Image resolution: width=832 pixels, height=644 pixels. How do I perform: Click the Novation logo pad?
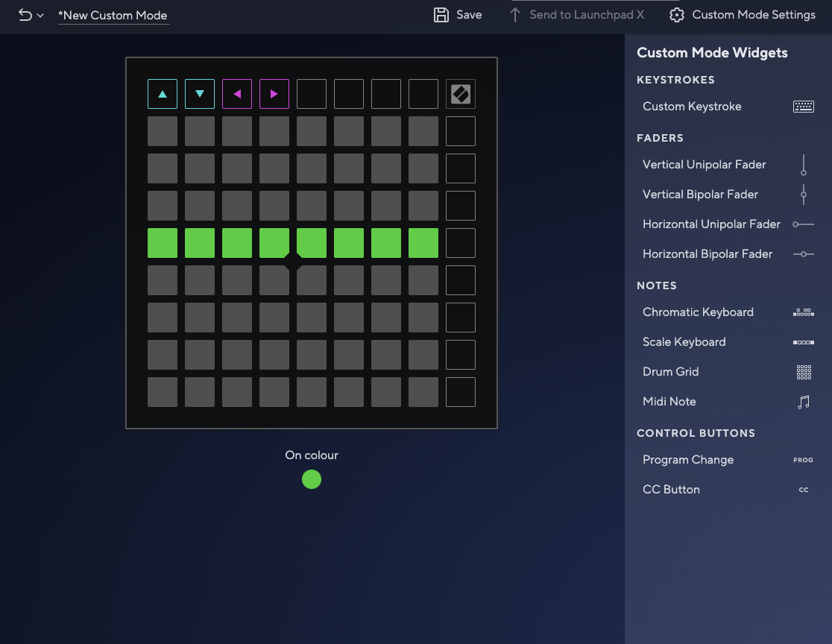click(x=461, y=94)
